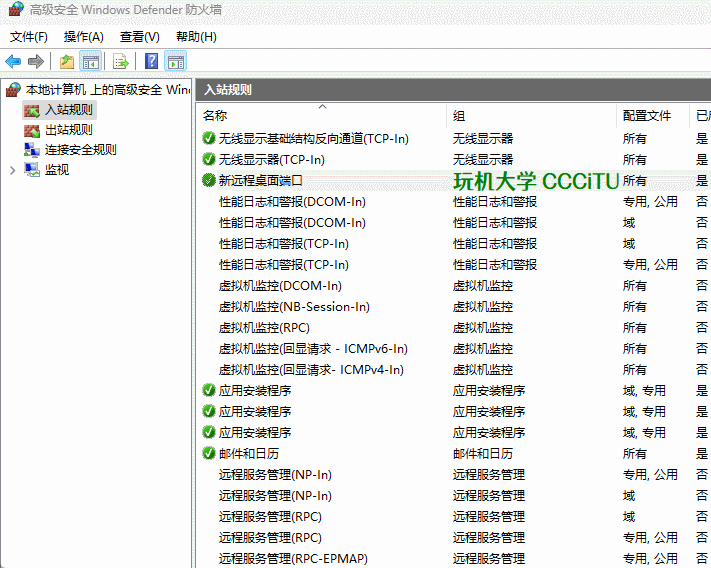Click the Export list toolbar icon

[x=121, y=61]
